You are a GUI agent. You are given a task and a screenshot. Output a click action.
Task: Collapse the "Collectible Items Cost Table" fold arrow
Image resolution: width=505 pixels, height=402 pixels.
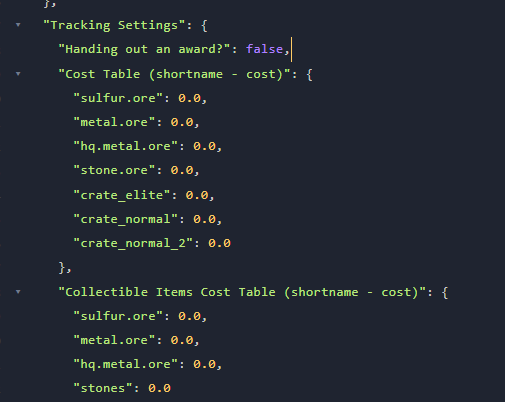(18, 292)
